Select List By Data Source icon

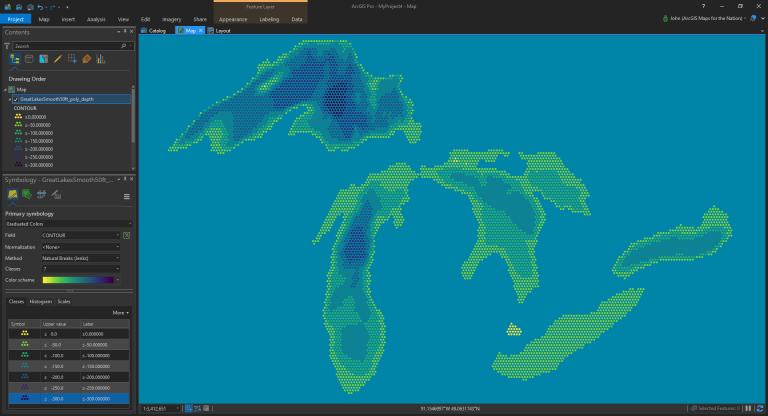coord(29,59)
